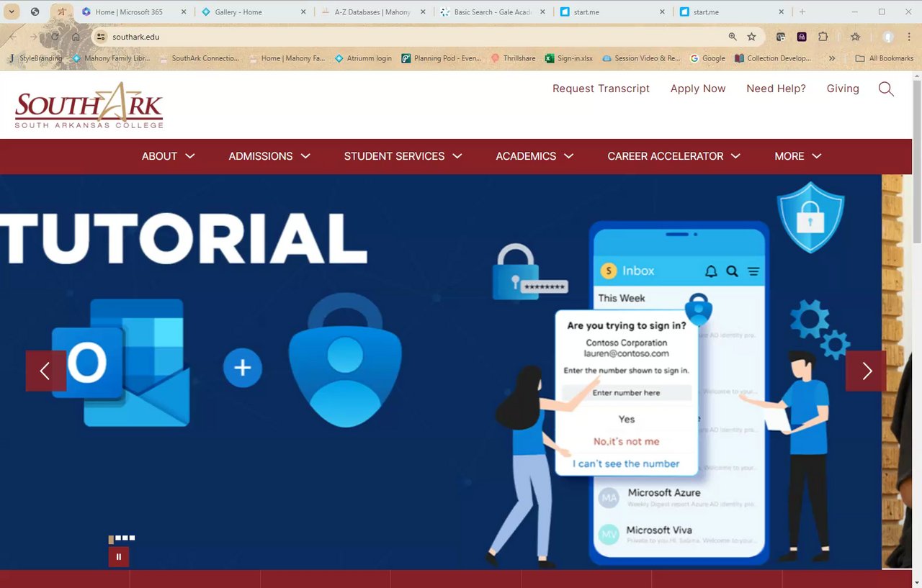This screenshot has width=922, height=588.
Task: Open Session Video bookmark
Action: point(641,58)
